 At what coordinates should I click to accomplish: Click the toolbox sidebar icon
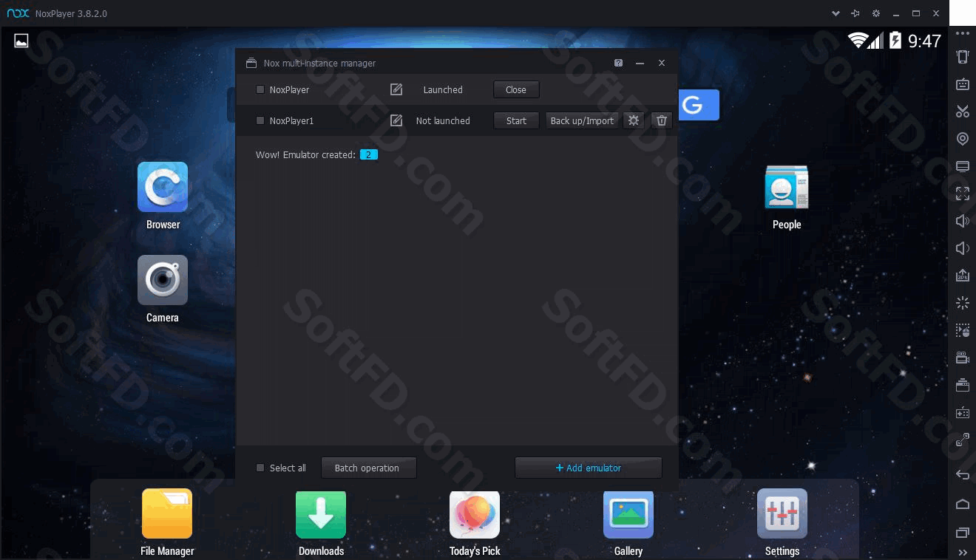[x=962, y=385]
